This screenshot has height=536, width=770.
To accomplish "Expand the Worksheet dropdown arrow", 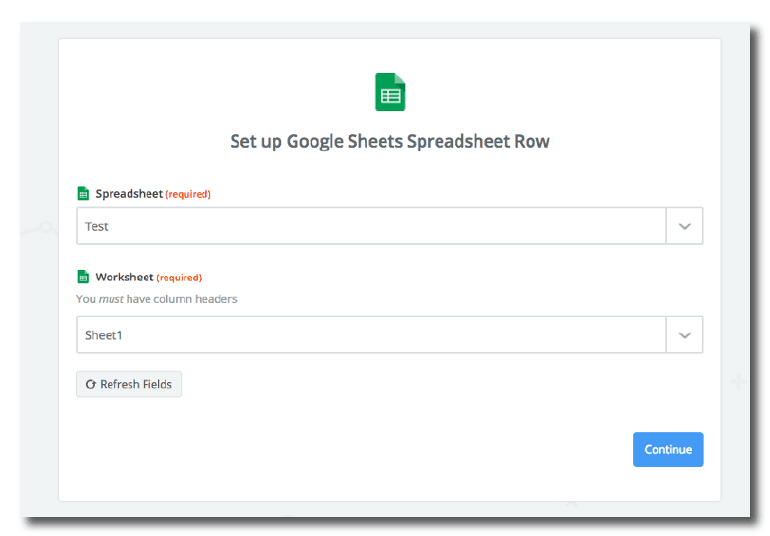I will point(684,335).
